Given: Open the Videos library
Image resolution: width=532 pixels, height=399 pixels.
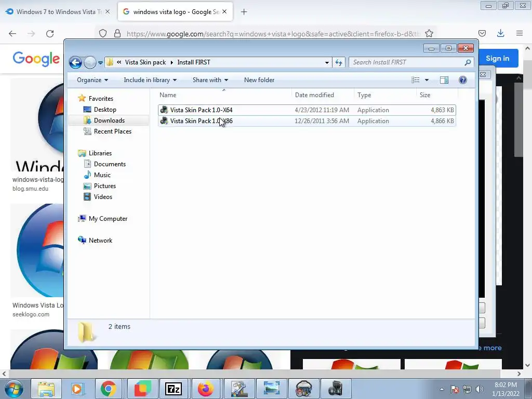Looking at the screenshot, I should 103,197.
